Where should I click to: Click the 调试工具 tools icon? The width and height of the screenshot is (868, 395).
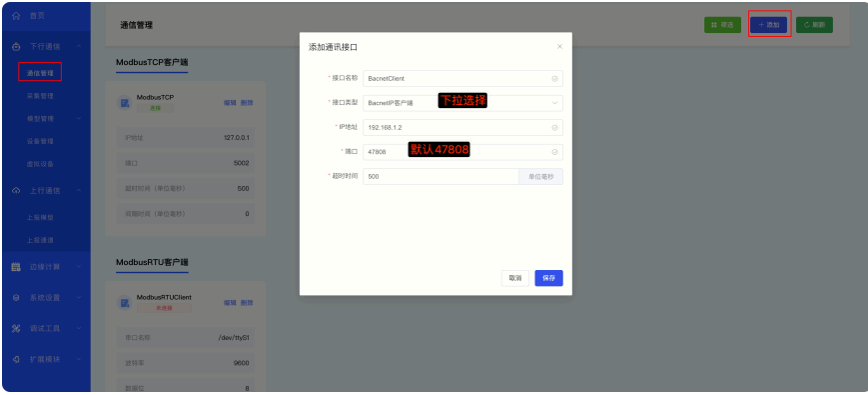click(16, 329)
